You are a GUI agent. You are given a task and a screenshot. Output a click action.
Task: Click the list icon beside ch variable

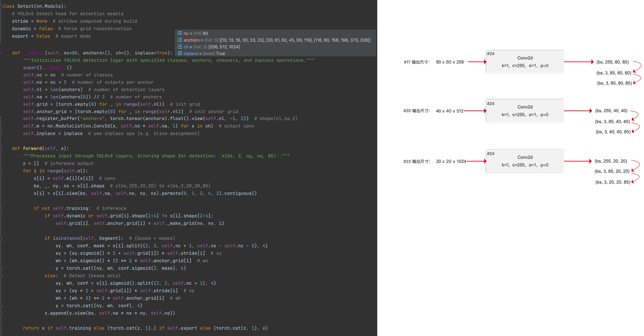[x=180, y=46]
